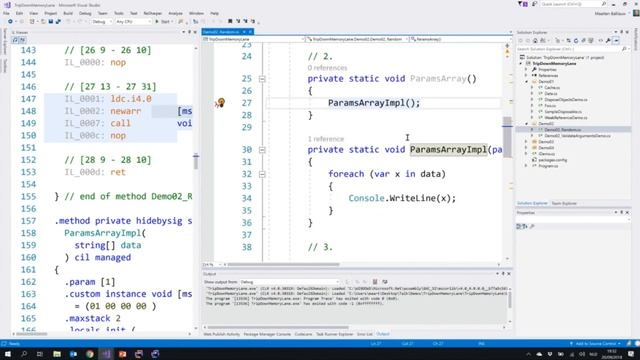Collapse the ParamsArrayImpl method outline at line 30
Viewport: 640px width, 360px height.
point(262,150)
